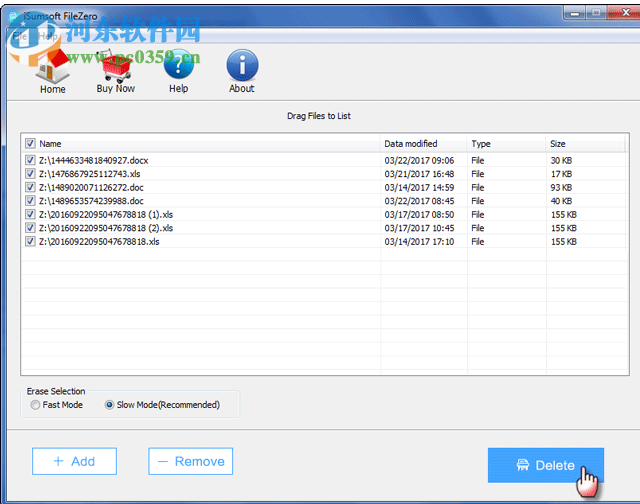Sort by the Type column header
Image resolution: width=640 pixels, height=504 pixels.
click(x=481, y=144)
